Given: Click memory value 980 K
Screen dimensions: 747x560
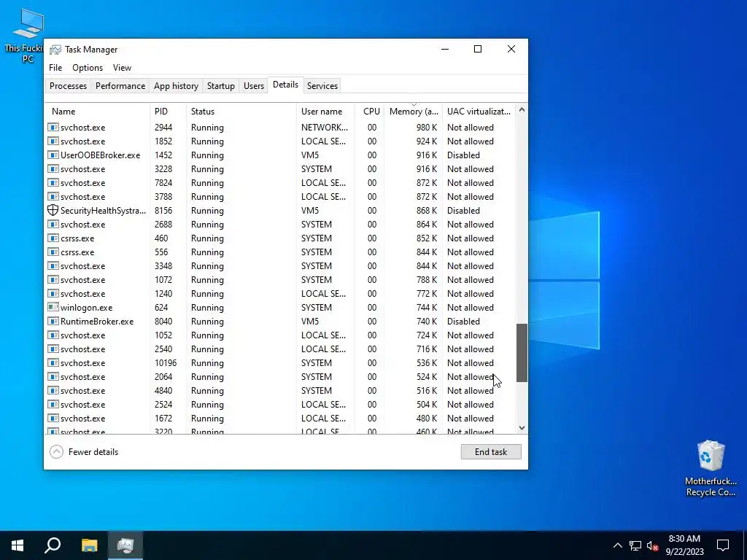Looking at the screenshot, I should point(426,128).
